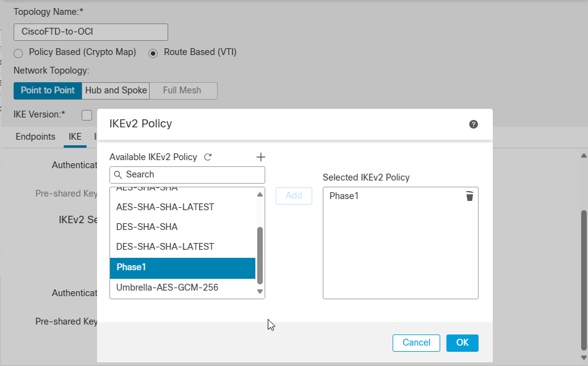Switch to the Endpoints tab
588x366 pixels.
[x=35, y=137]
